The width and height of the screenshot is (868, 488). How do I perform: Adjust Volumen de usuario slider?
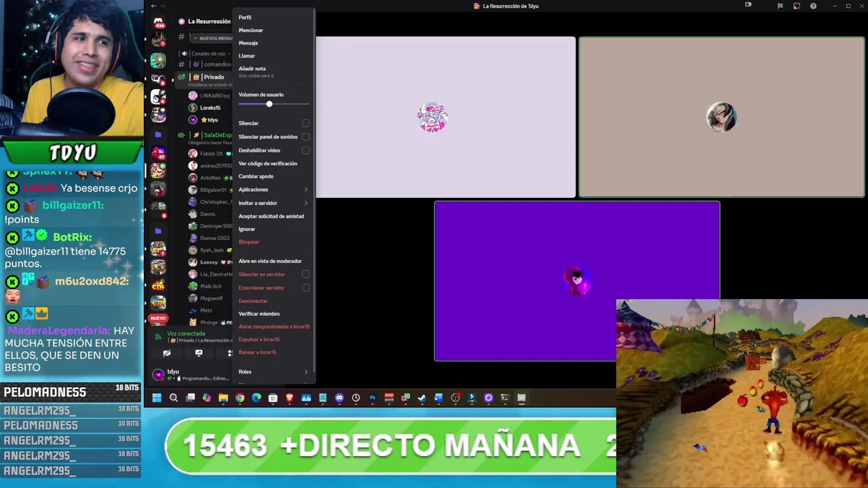tap(274, 104)
